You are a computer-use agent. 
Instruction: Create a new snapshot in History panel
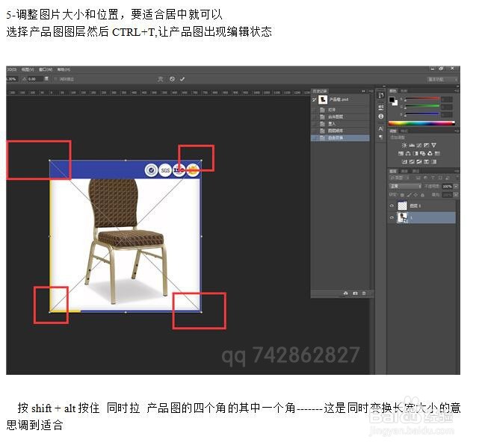(355, 293)
